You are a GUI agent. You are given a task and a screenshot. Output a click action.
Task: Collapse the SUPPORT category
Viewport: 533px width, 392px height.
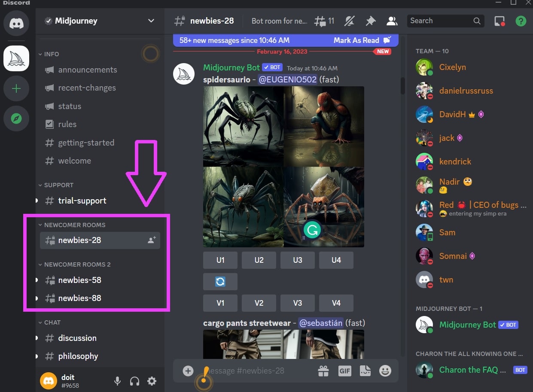pos(56,185)
